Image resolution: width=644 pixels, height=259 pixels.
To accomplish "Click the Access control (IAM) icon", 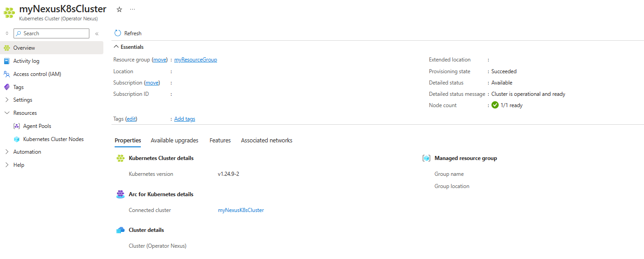I will [x=7, y=74].
